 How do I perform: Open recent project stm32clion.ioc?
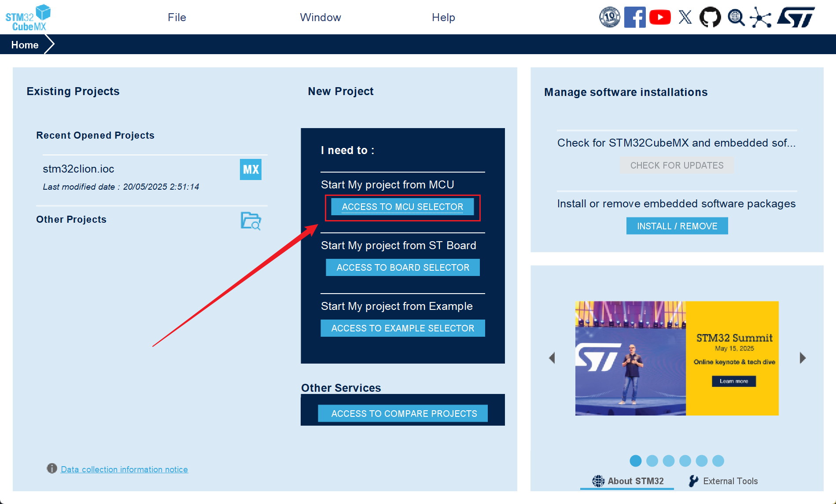coord(78,169)
